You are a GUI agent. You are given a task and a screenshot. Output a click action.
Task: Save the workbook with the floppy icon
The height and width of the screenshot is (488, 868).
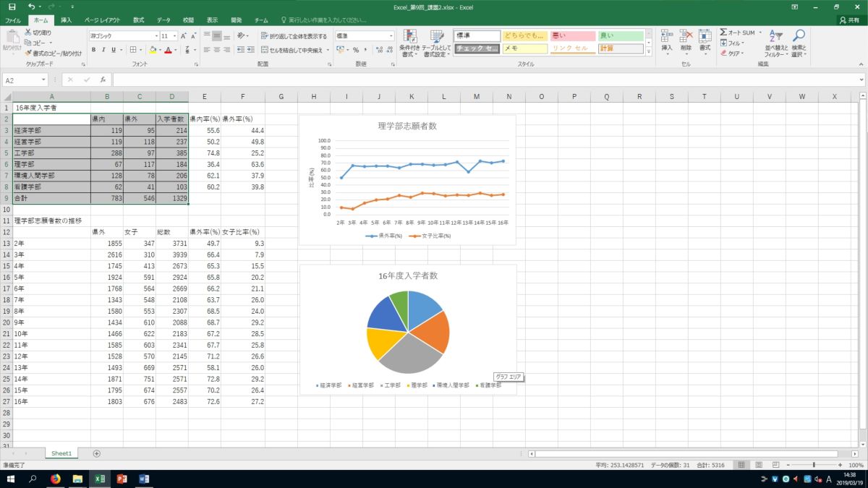12,7
